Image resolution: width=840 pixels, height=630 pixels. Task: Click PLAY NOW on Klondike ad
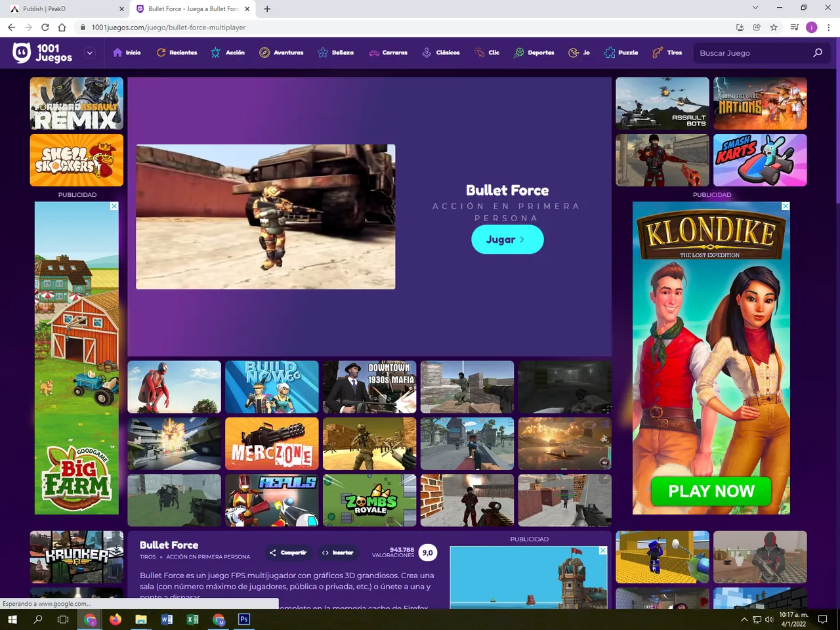[711, 491]
